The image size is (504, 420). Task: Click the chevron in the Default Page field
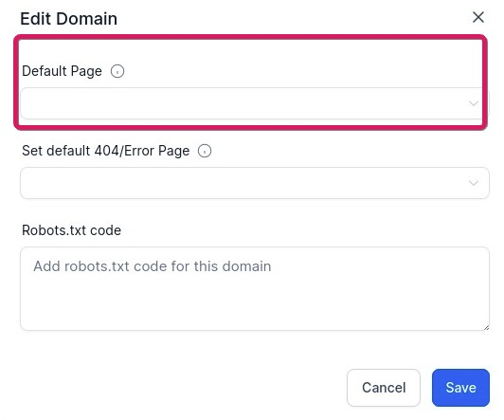(473, 103)
